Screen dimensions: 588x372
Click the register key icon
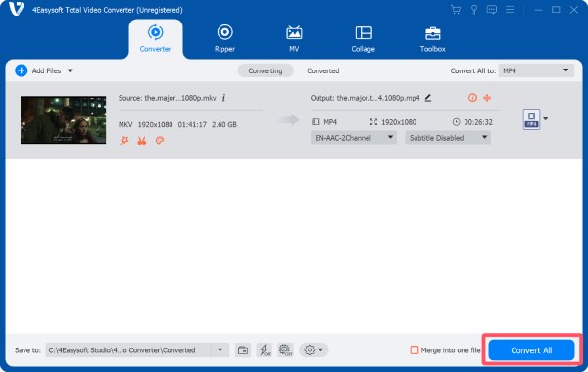tap(474, 10)
